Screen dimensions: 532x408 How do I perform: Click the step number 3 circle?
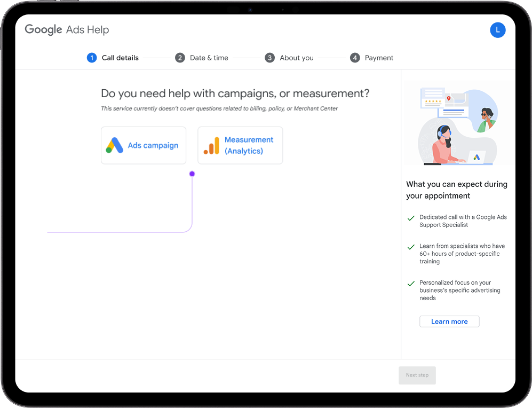coord(269,58)
